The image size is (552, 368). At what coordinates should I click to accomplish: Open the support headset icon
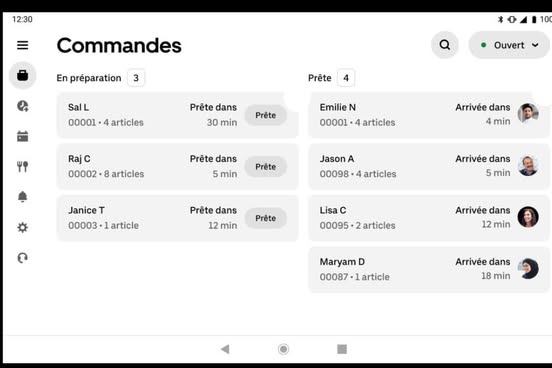point(23,258)
